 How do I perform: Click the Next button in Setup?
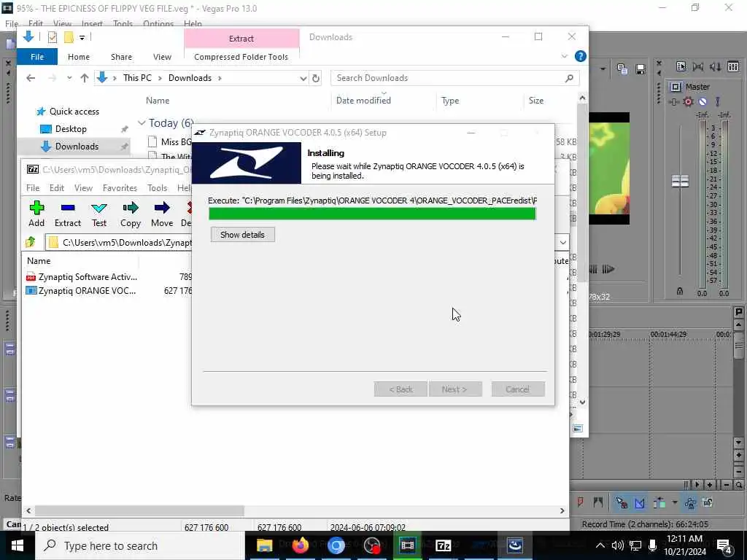pyautogui.click(x=455, y=389)
